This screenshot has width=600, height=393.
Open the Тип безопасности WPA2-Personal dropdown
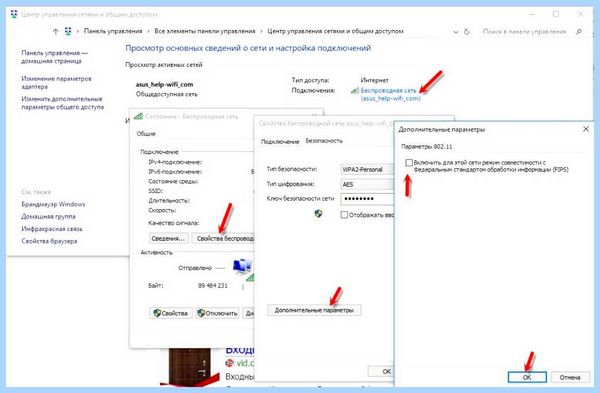pyautogui.click(x=367, y=169)
